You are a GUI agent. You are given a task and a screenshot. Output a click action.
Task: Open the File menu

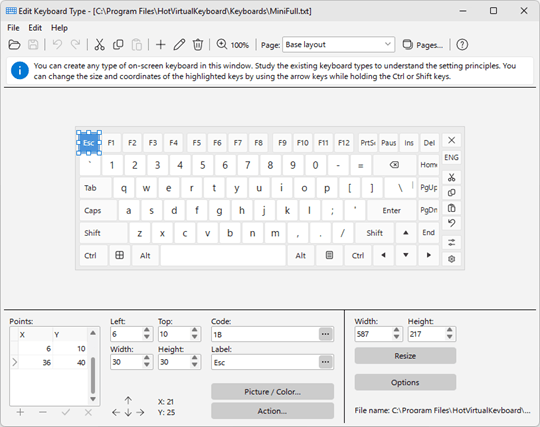13,28
